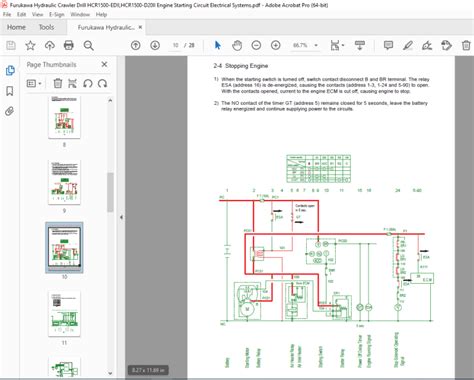The width and height of the screenshot is (474, 380).
Task: Expand the thumbnail options menu dropdown
Action: (x=34, y=83)
